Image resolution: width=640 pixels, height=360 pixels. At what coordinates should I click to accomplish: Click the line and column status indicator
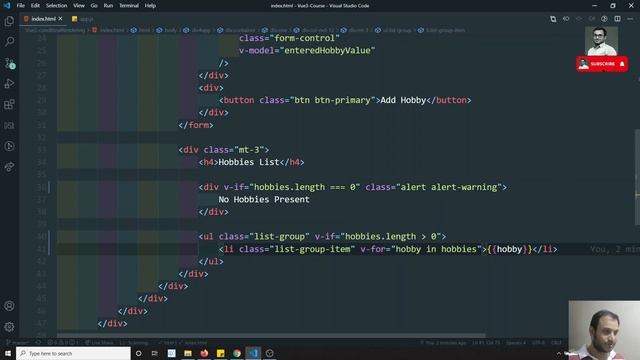tap(486, 342)
